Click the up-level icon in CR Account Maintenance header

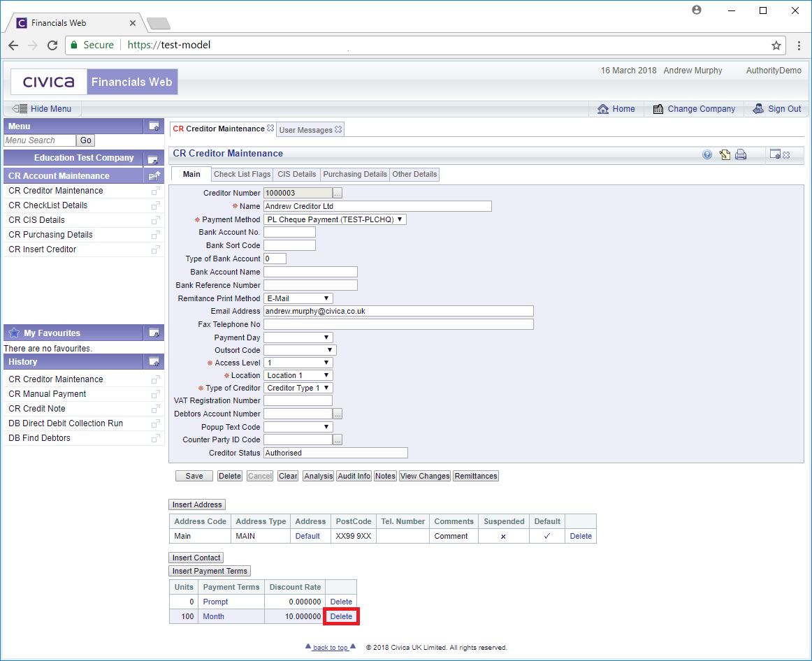click(x=154, y=176)
